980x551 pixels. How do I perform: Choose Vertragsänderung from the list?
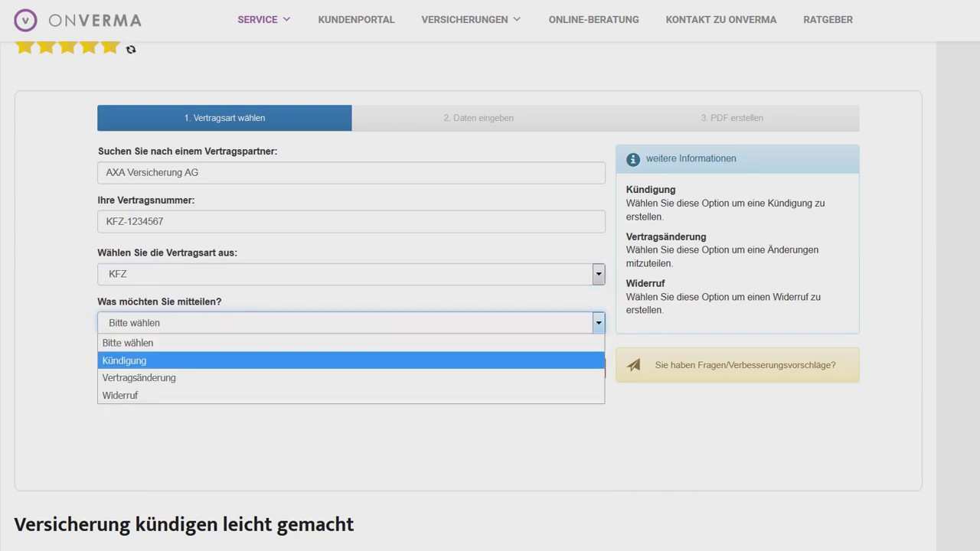tap(351, 378)
